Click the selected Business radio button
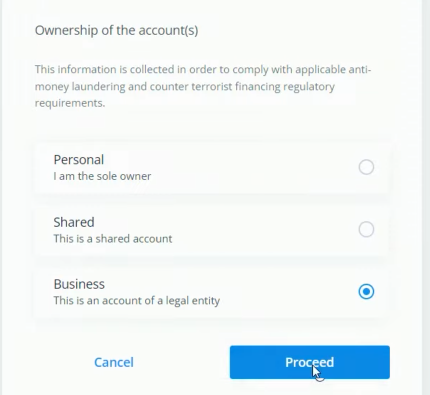The width and height of the screenshot is (430, 395). [x=366, y=292]
